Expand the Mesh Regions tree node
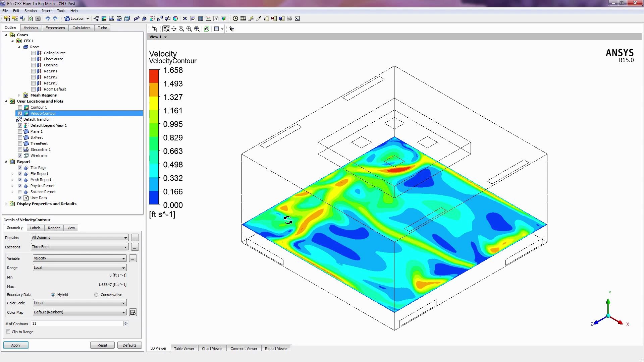The width and height of the screenshot is (644, 362). 19,95
